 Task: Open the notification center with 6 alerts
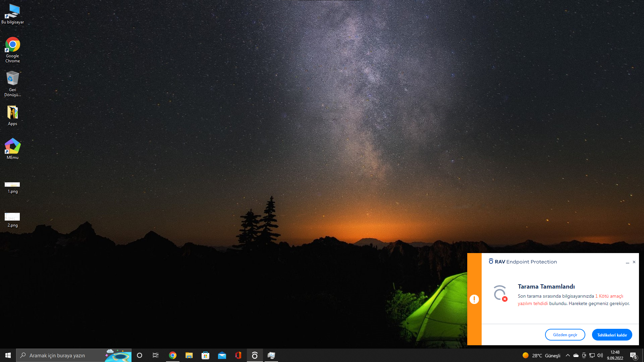(633, 356)
